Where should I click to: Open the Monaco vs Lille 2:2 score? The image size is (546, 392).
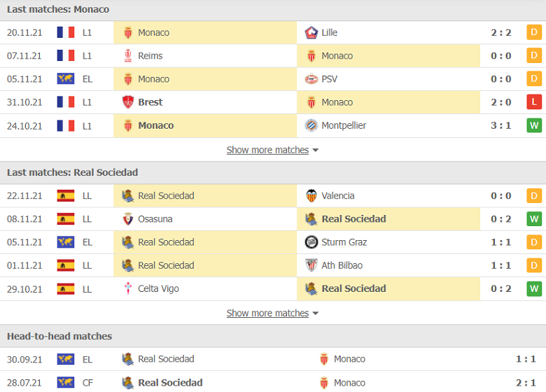coord(500,33)
